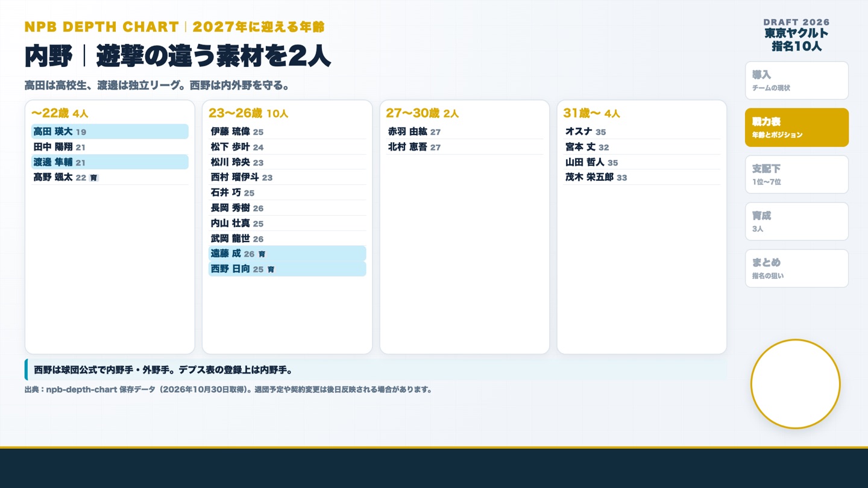Open the 育成 3人 card
The image size is (868, 488).
coord(796,221)
